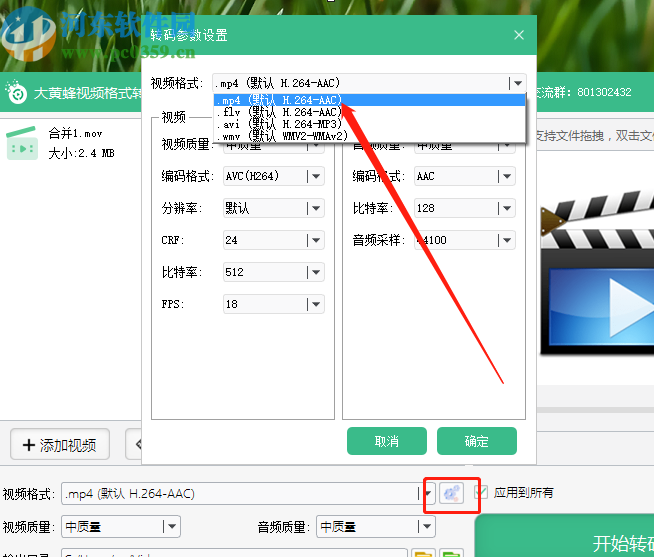Open 音频采样 sample rate dropdown
654x557 pixels.
[465, 240]
